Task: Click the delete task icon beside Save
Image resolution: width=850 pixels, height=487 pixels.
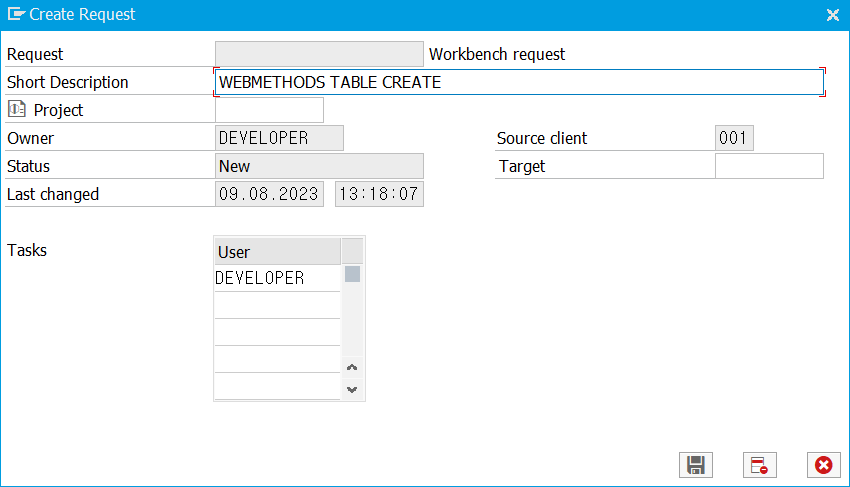Action: [760, 465]
